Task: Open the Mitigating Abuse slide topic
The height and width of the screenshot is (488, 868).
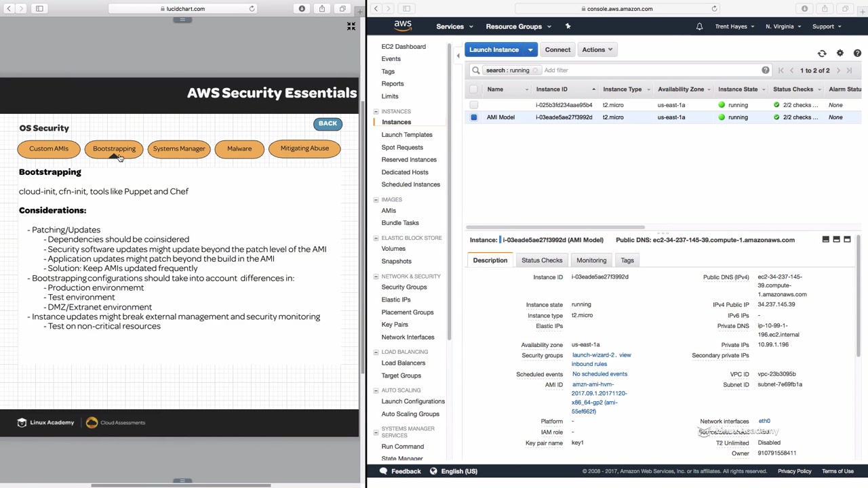Action: (x=304, y=148)
